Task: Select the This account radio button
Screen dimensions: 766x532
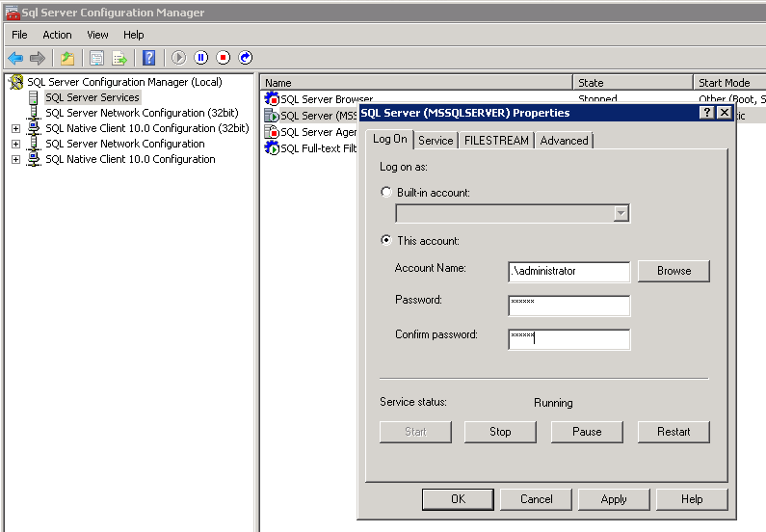Action: pyautogui.click(x=386, y=240)
